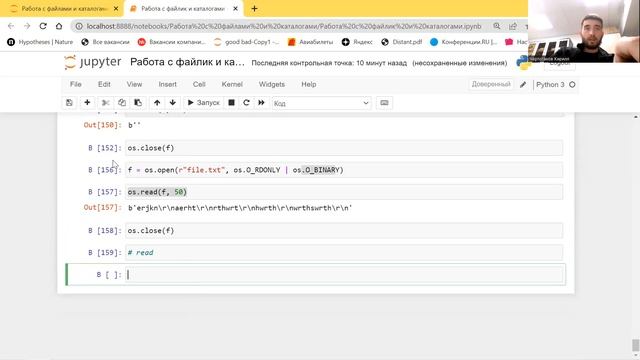Click the empty code cell input
The width and height of the screenshot is (640, 360).
(x=344, y=275)
